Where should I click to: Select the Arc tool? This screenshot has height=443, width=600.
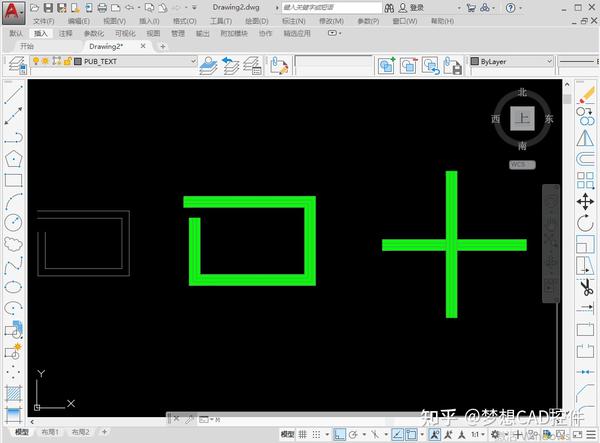click(14, 201)
